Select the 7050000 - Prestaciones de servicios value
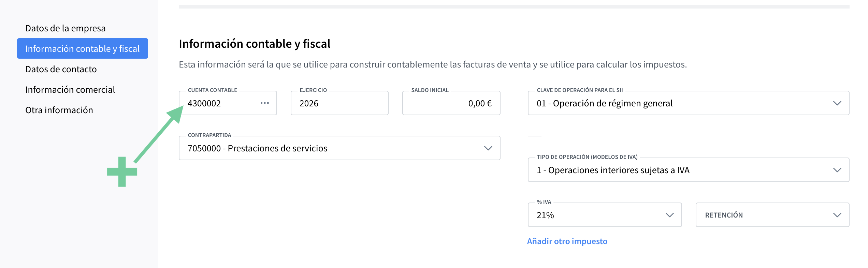Viewport: 868px width, 268px height. [x=258, y=148]
